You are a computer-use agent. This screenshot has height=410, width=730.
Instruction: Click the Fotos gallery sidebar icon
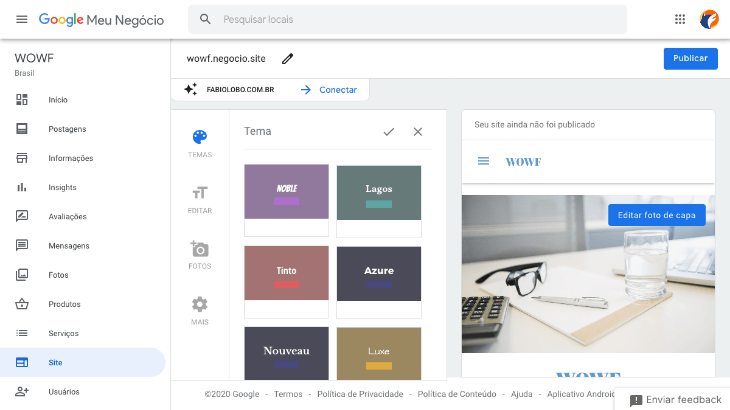tap(22, 275)
